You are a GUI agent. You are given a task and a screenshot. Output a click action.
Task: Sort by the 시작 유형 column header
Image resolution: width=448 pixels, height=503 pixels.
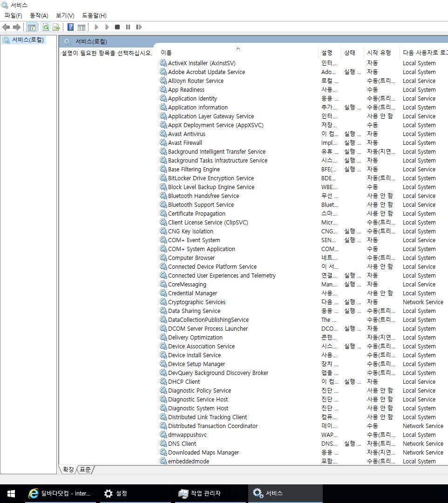379,53
